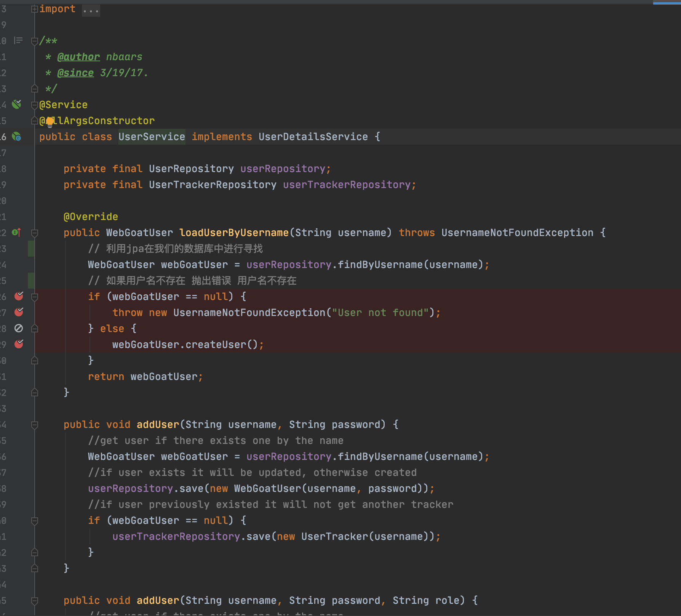Click the Spring bean gutter icon beside @Service
This screenshot has height=616, width=681.
(16, 104)
